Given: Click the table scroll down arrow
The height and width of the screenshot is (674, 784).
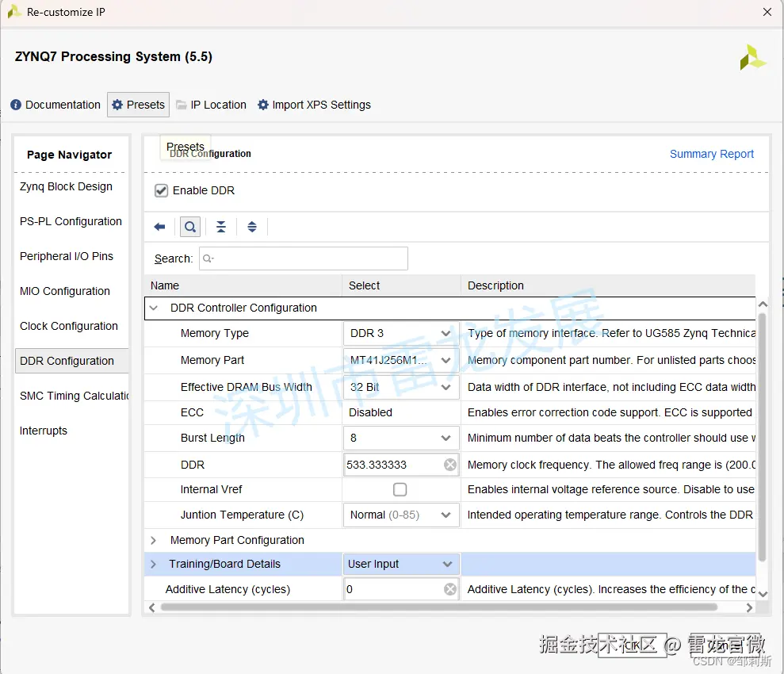Looking at the screenshot, I should (x=763, y=594).
